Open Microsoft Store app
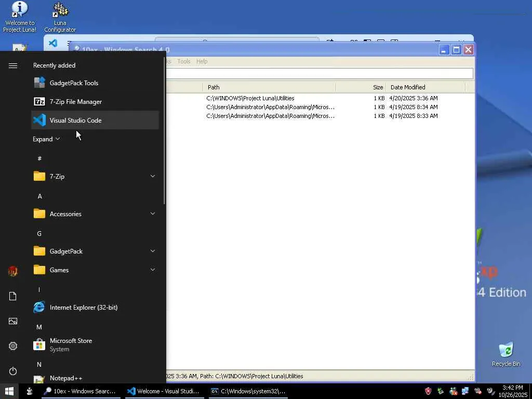Viewport: 532px width, 399px height. tap(95, 345)
